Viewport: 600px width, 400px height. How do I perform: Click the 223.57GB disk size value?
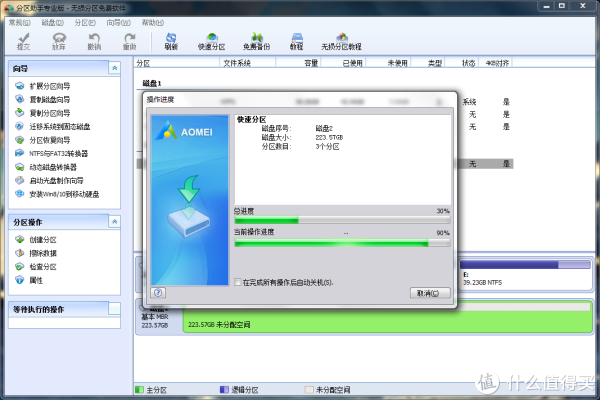point(329,137)
